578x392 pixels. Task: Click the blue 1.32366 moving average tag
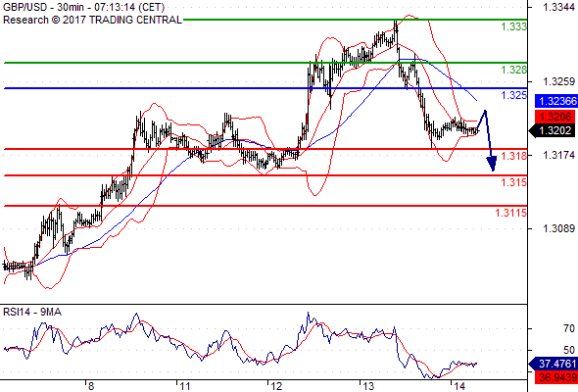coord(555,101)
